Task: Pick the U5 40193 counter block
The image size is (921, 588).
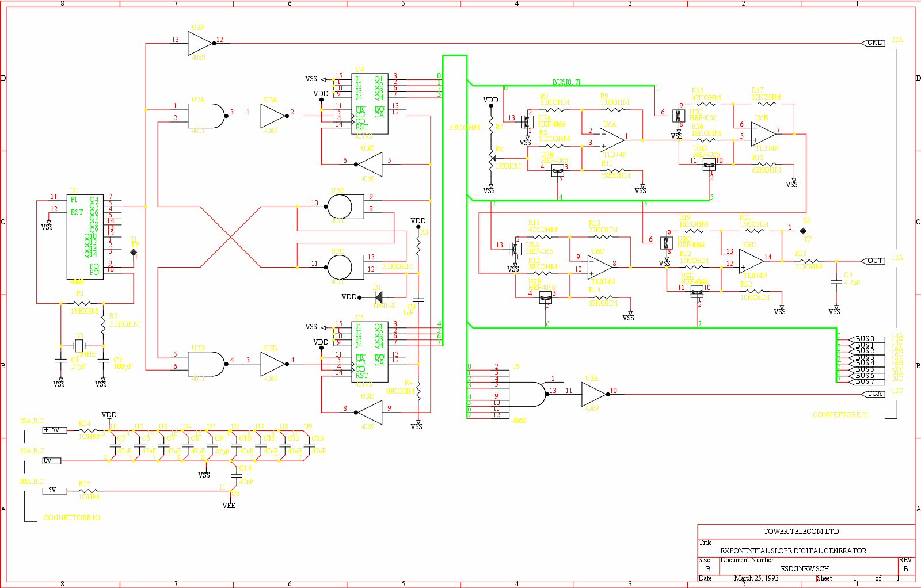Action: tap(370, 352)
